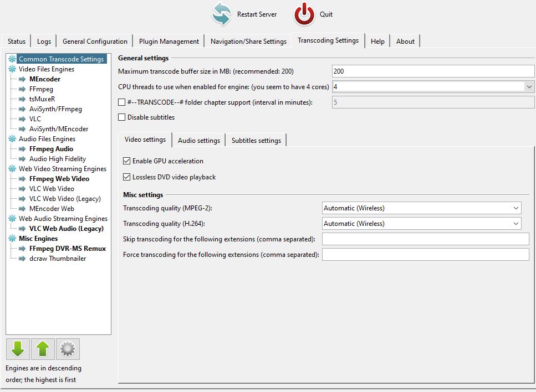536x392 pixels.
Task: Click the Quit label
Action: pos(326,14)
